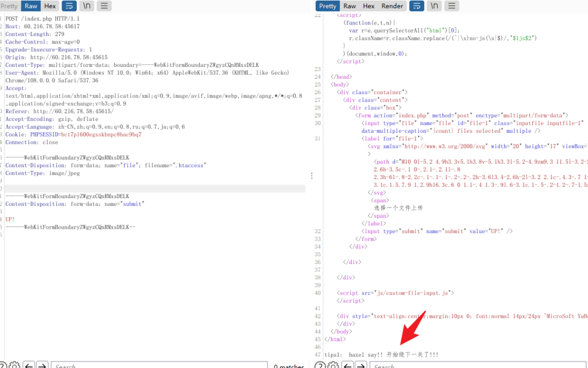
Task: Open the Hex tab in request panel
Action: (x=50, y=6)
